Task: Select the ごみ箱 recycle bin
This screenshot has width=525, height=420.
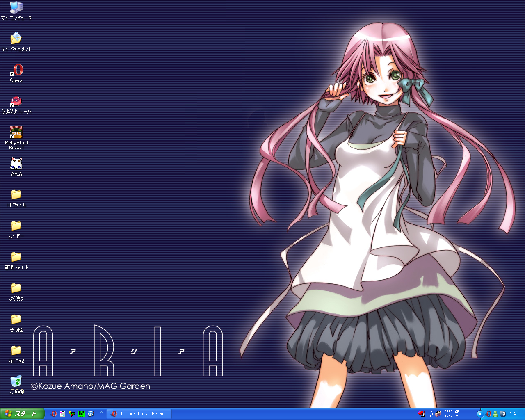Action: (16, 385)
